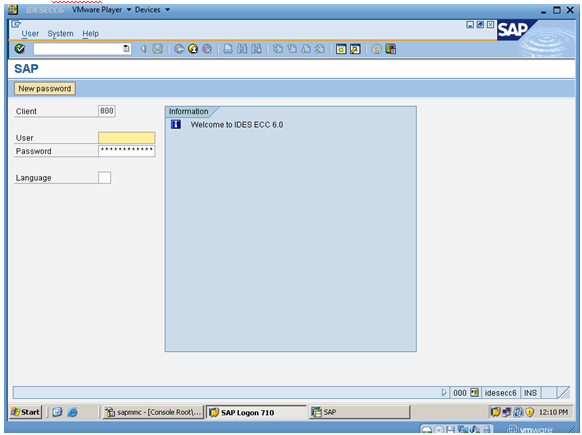Click the small arrow left of Save icon

pos(143,49)
